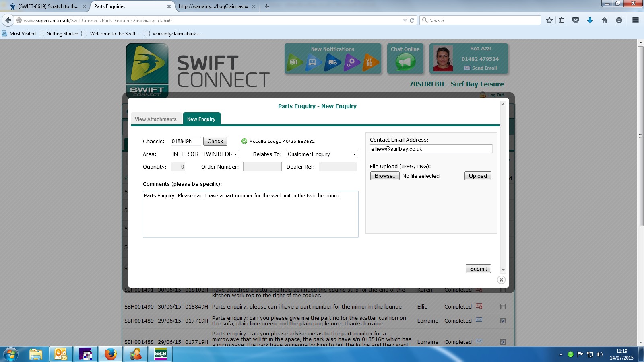Start Chat Online via megaphone bubble
644x362 pixels.
pos(405,62)
